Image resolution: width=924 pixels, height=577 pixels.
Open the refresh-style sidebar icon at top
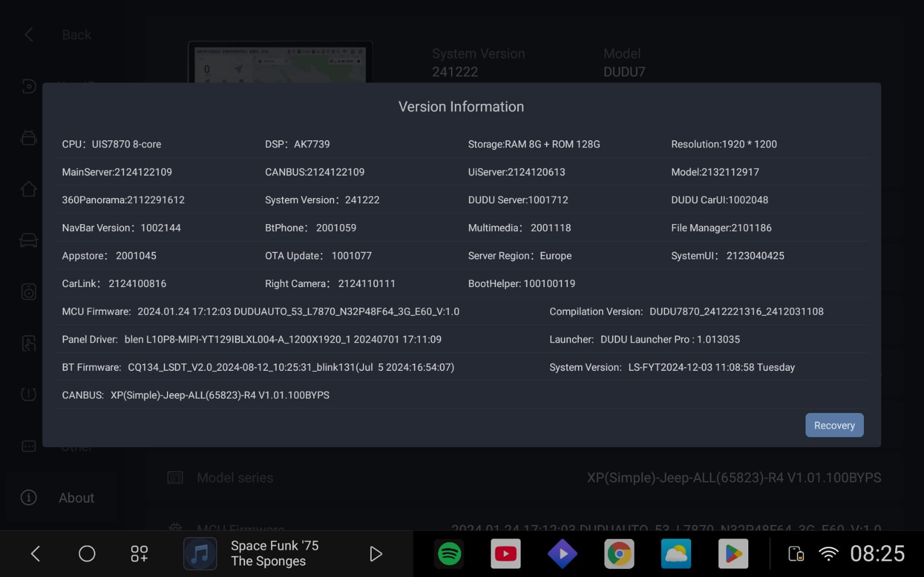click(28, 86)
